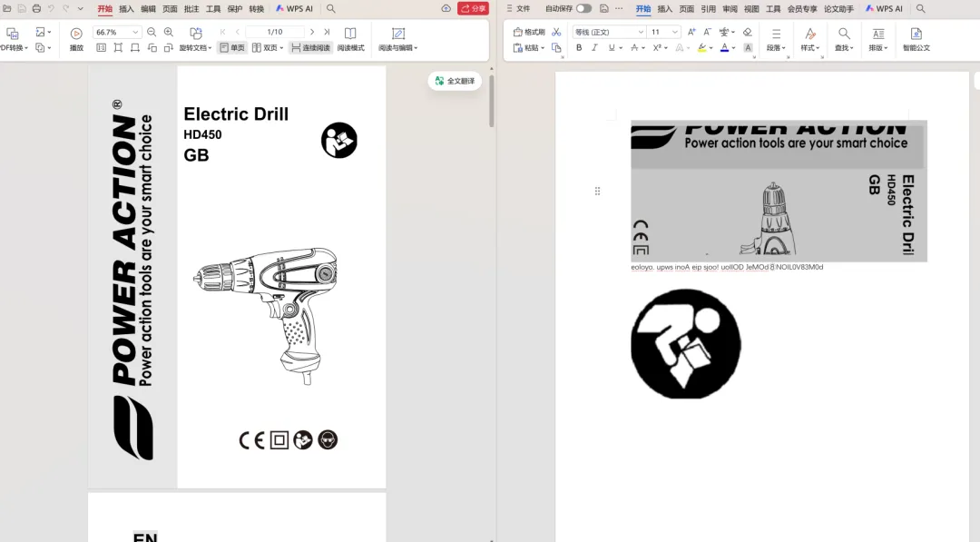Click the PDF vertical scrollbar

point(491,100)
